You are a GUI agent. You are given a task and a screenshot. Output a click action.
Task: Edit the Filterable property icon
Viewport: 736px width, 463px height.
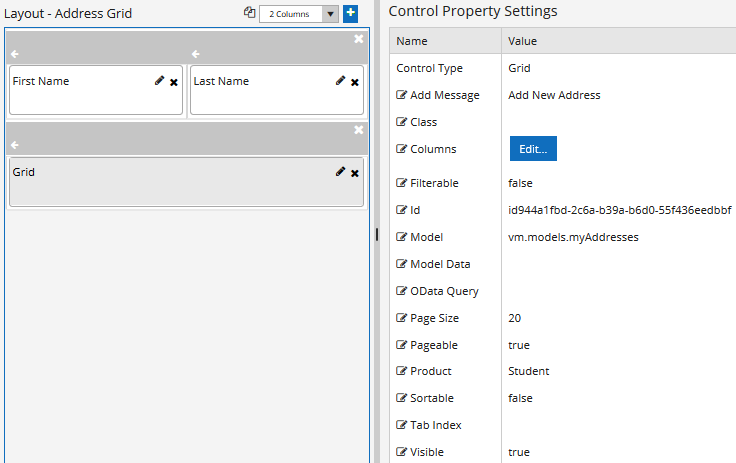click(401, 183)
